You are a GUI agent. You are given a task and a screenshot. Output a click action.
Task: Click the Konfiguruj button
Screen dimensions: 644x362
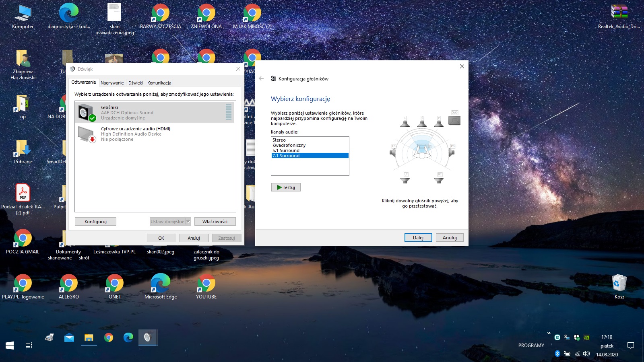pos(95,222)
